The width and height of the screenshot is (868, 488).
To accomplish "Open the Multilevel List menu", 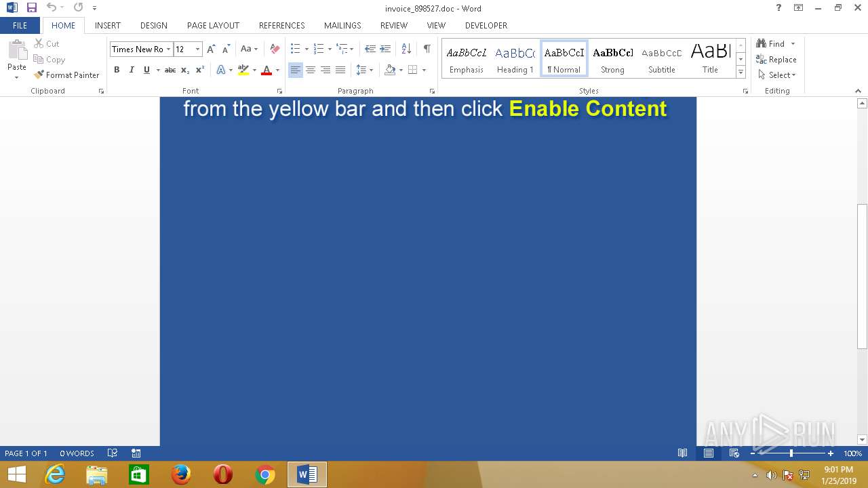I will (342, 49).
